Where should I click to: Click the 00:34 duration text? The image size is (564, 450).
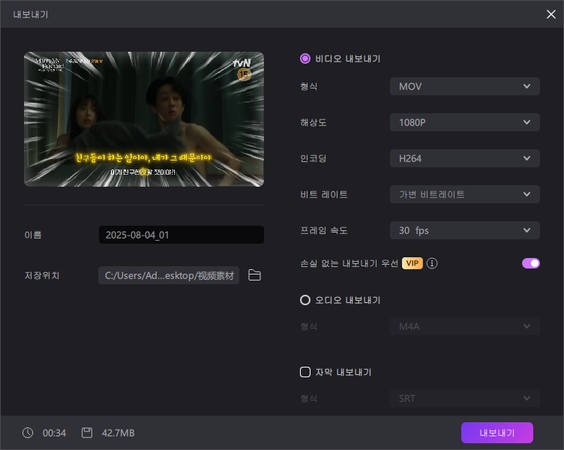click(x=54, y=433)
